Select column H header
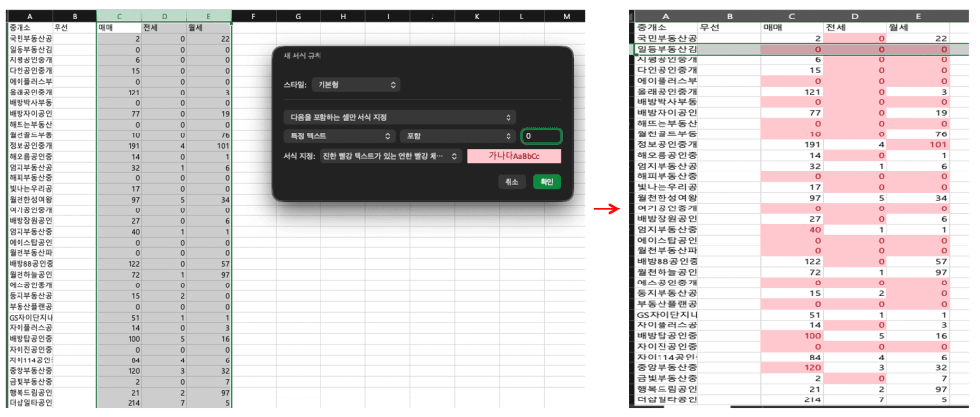The image size is (980, 417). [x=343, y=16]
